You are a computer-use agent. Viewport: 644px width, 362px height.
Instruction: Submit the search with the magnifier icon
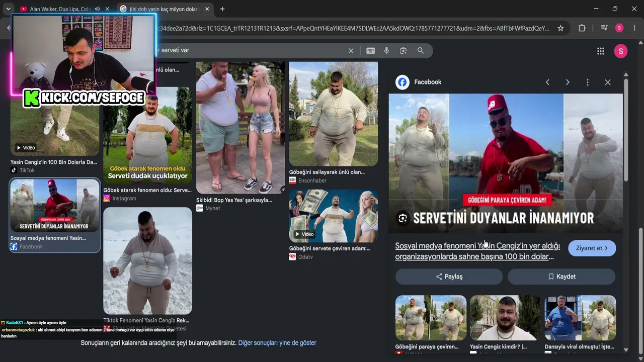click(x=421, y=50)
